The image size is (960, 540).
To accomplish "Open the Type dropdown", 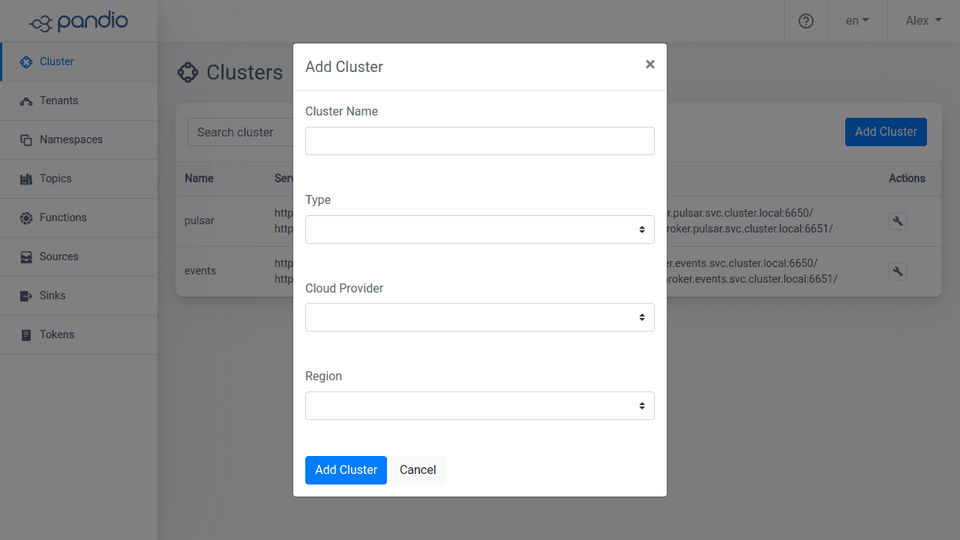I will tap(479, 229).
